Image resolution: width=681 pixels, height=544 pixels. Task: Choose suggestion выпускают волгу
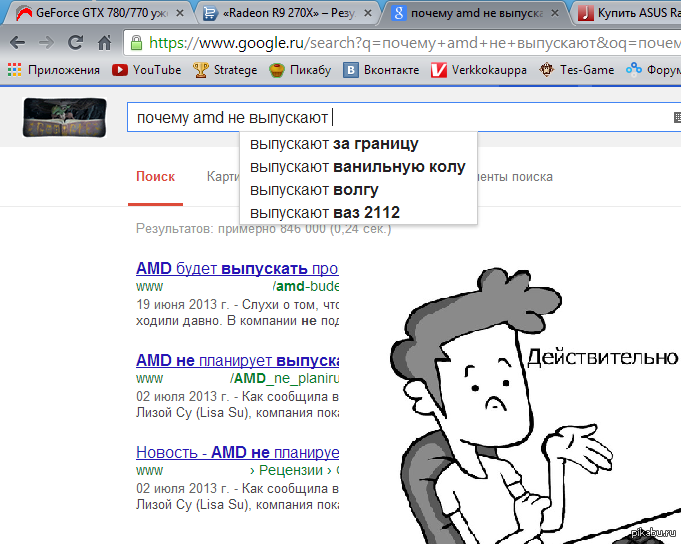(358, 190)
